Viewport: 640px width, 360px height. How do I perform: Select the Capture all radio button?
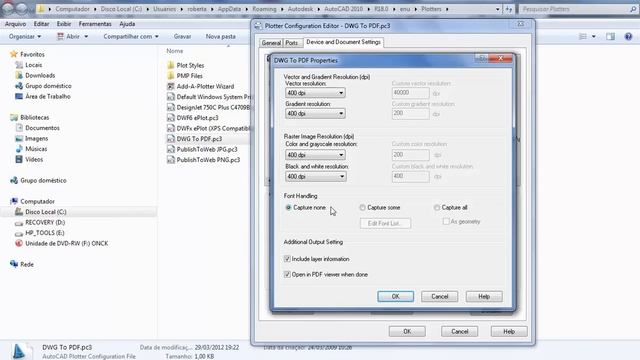point(437,207)
